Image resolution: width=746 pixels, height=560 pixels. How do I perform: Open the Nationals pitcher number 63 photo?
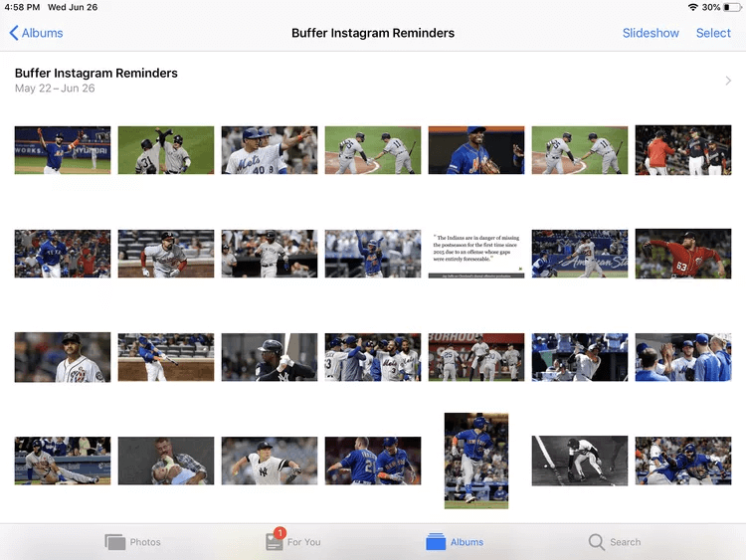pos(683,254)
